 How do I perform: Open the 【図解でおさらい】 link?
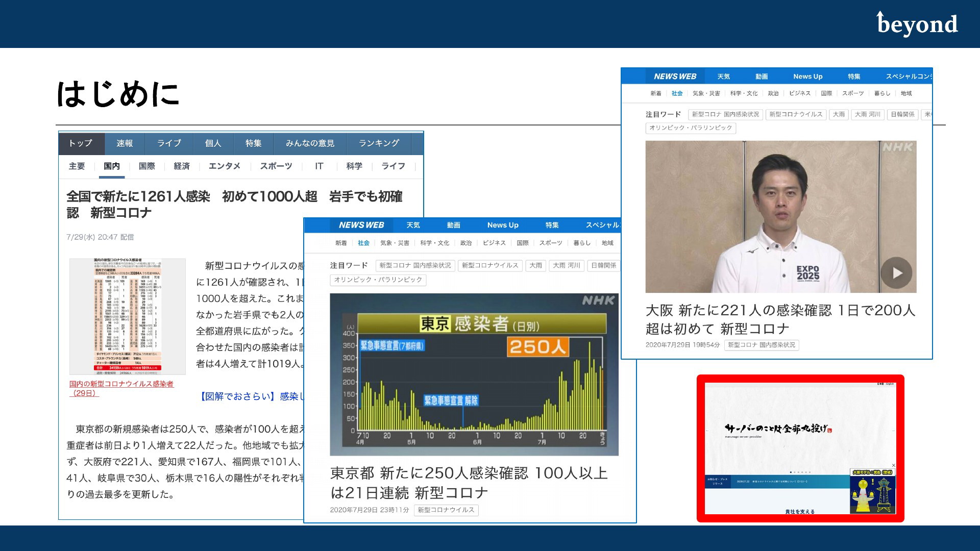[251, 396]
